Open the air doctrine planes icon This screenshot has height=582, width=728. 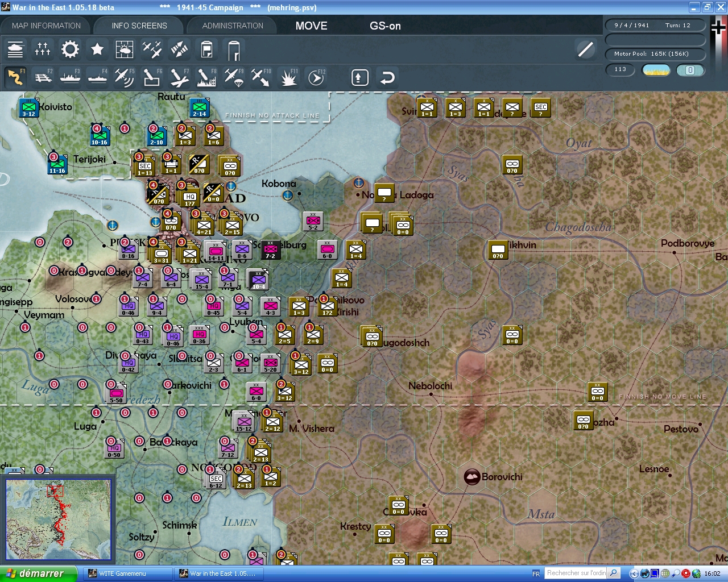click(152, 49)
